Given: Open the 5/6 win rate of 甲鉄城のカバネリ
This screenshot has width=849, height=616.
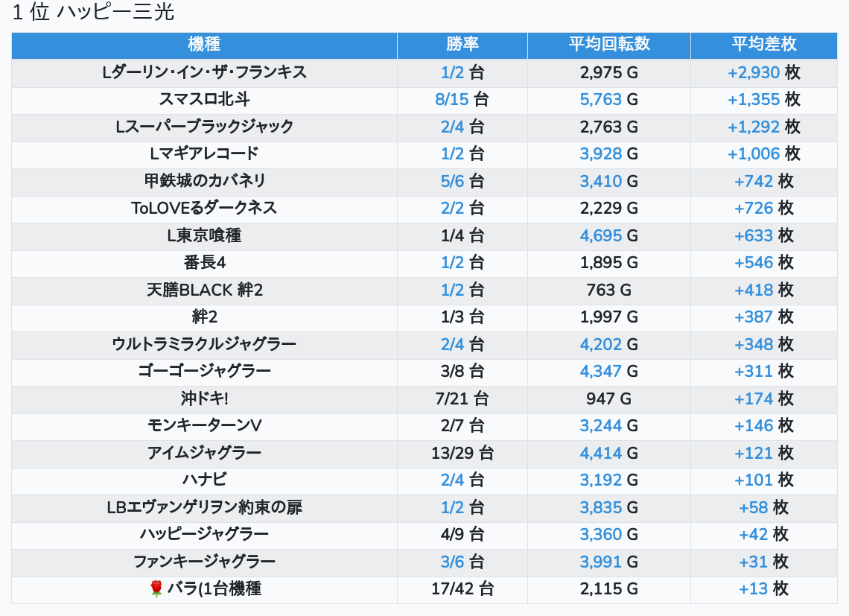Looking at the screenshot, I should [x=452, y=181].
